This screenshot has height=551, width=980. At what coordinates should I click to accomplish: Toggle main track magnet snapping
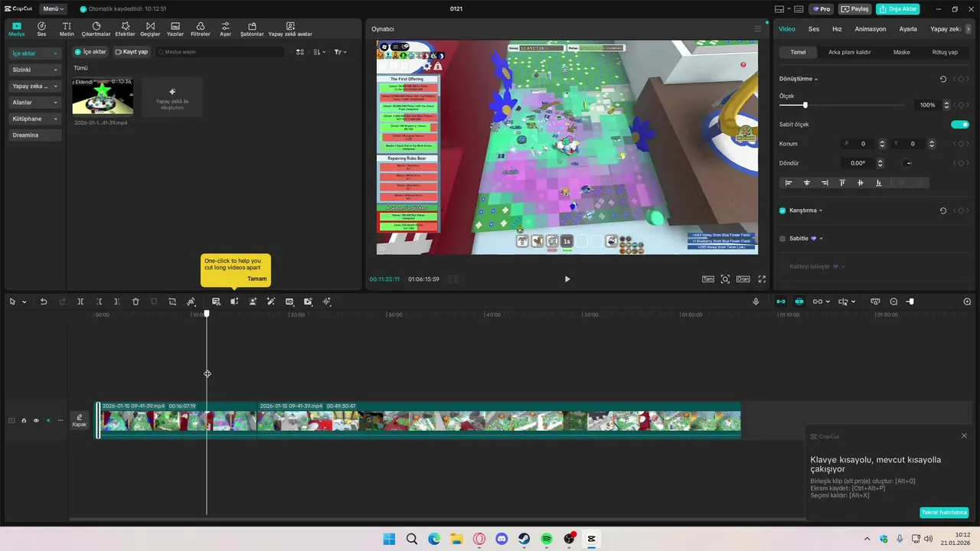click(781, 302)
